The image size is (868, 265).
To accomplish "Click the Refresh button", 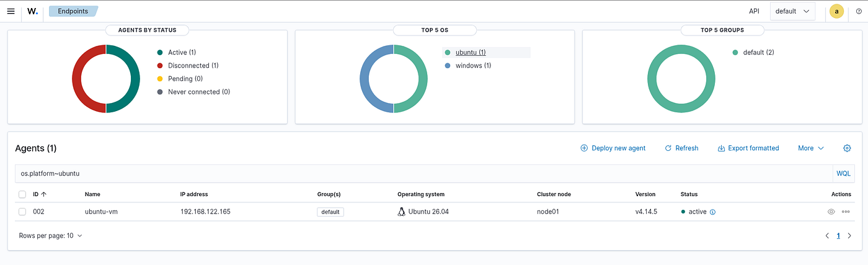I will tap(681, 148).
